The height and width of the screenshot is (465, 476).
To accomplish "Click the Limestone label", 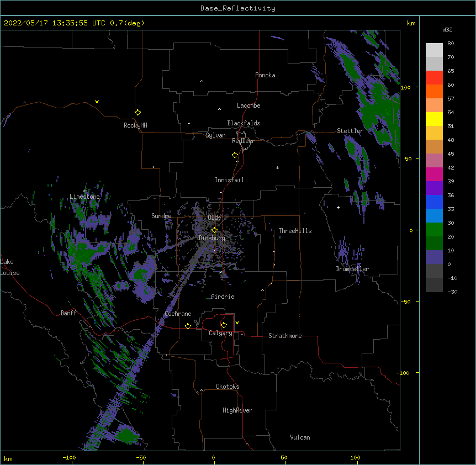I will click(x=84, y=197).
